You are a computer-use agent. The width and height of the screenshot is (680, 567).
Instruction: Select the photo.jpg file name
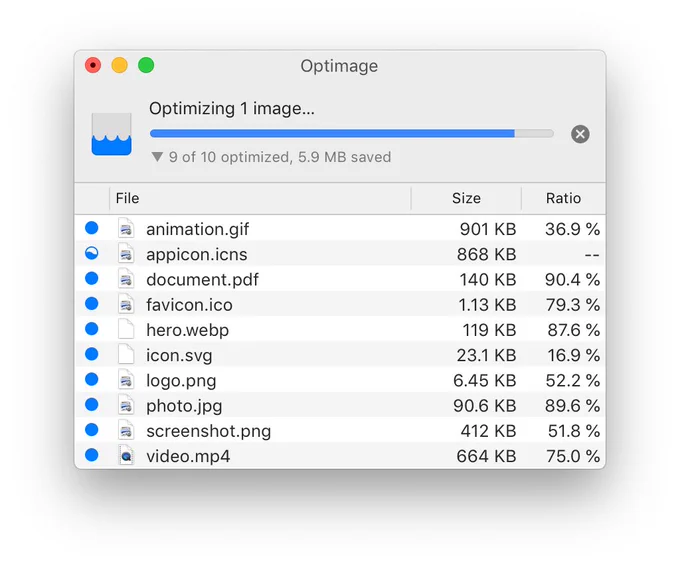click(184, 406)
